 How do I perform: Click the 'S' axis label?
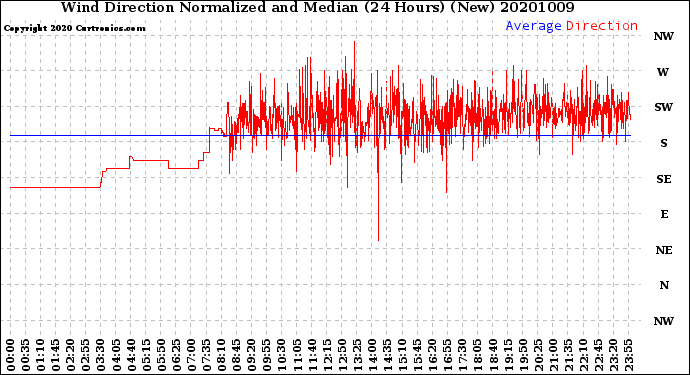point(664,143)
